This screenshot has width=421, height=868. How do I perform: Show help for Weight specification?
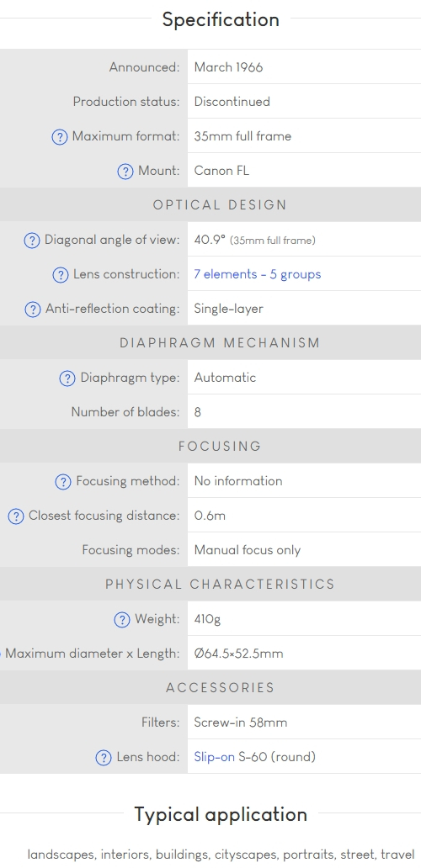pos(122,619)
